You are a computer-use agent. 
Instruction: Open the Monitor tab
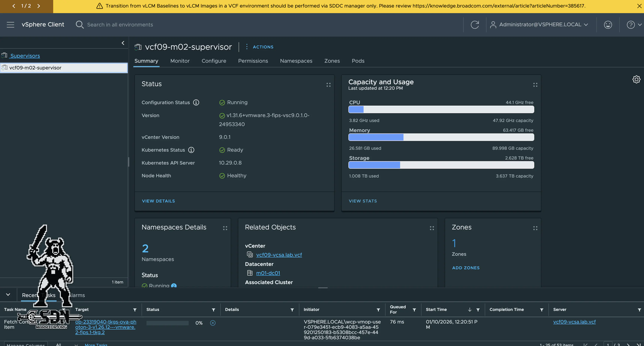pos(180,61)
